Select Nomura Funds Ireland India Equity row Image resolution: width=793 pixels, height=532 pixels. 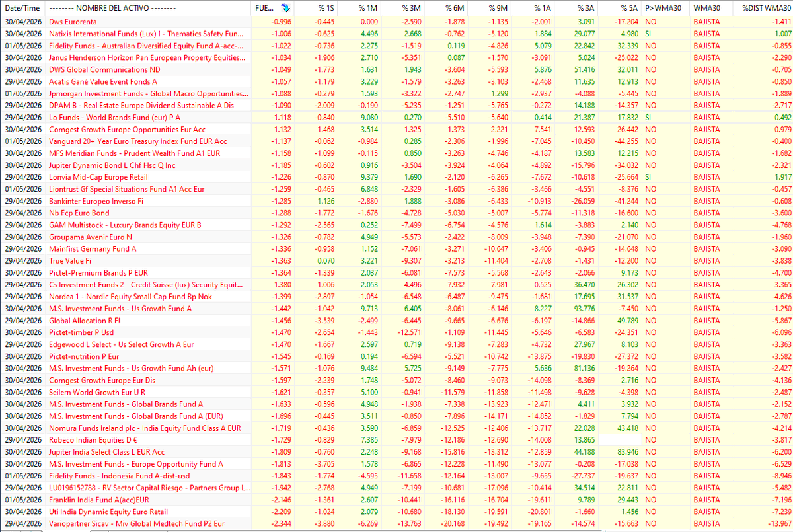[x=397, y=428]
